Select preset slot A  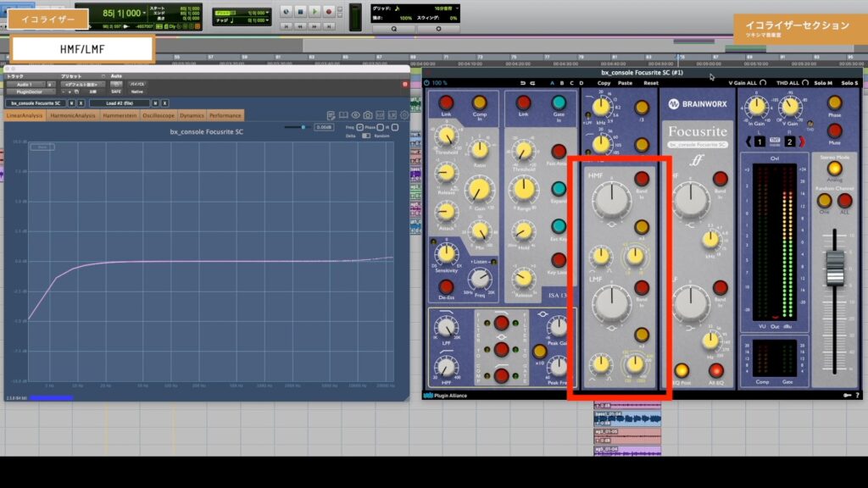coord(552,83)
